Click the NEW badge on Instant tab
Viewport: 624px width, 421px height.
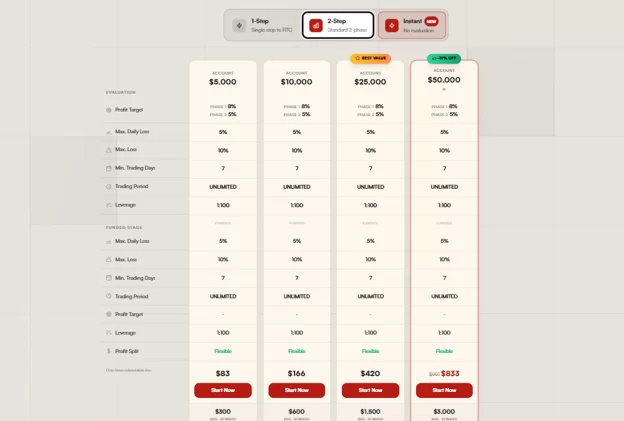pos(431,21)
